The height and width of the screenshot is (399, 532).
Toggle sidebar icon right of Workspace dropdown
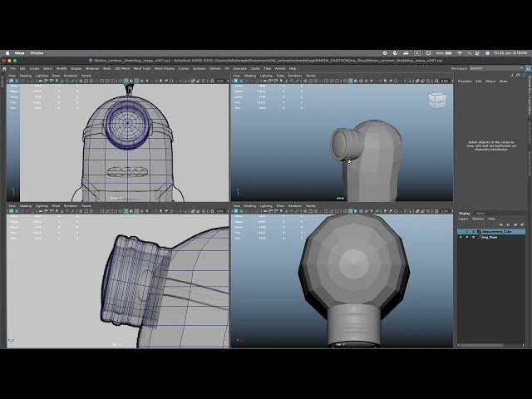point(528,68)
